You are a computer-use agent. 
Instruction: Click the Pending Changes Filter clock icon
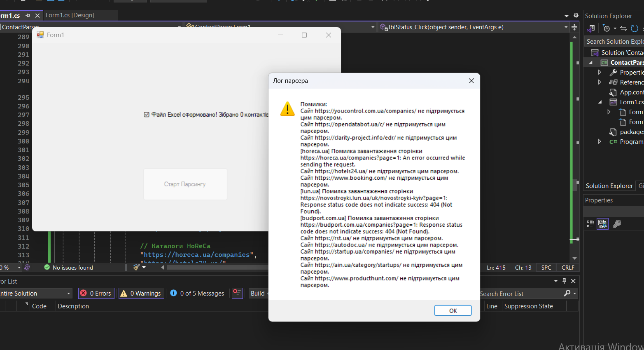[606, 28]
